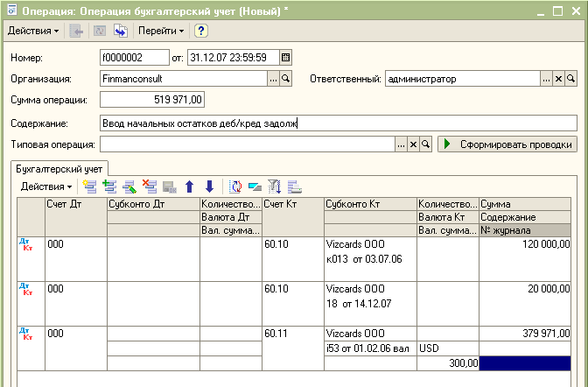Click the к013 от 03.07.06 contract cell
The height and width of the screenshot is (387, 588).
(x=370, y=259)
